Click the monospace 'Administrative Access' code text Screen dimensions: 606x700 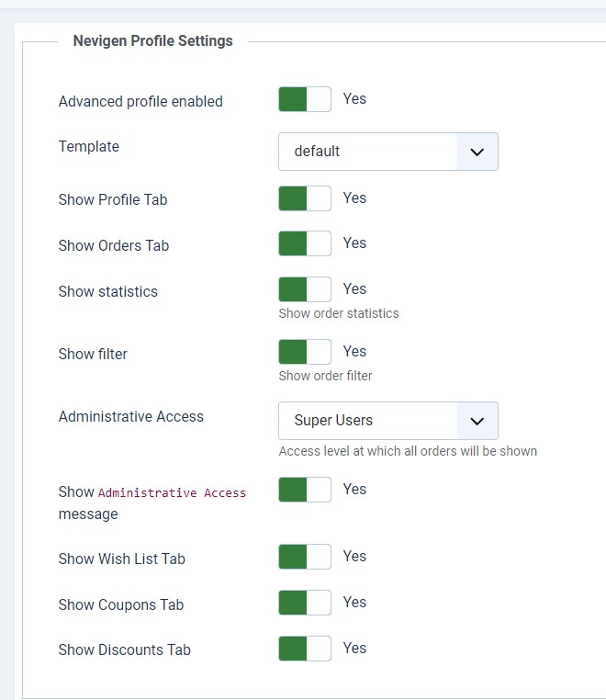click(x=172, y=493)
